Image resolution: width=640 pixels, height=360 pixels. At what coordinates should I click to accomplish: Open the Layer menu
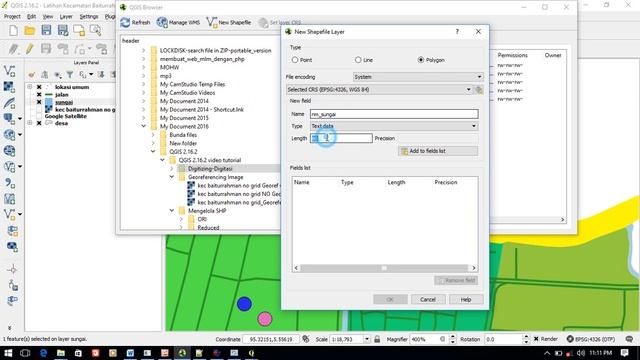pos(66,17)
